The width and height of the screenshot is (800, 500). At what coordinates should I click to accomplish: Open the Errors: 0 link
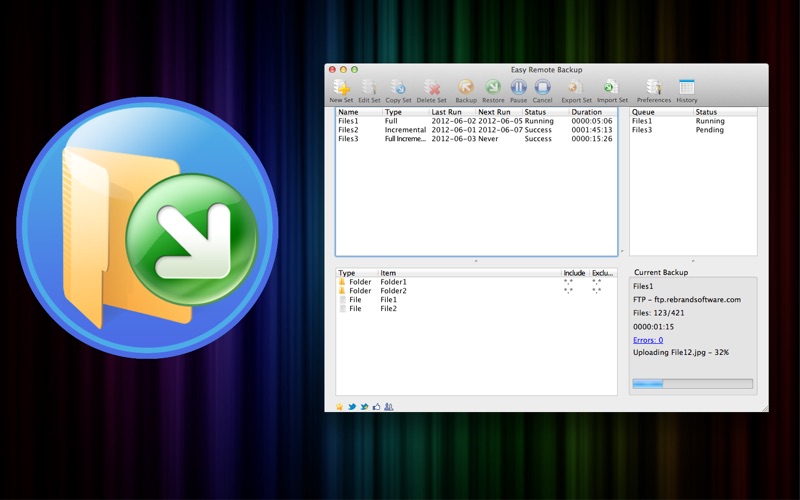[x=647, y=340]
